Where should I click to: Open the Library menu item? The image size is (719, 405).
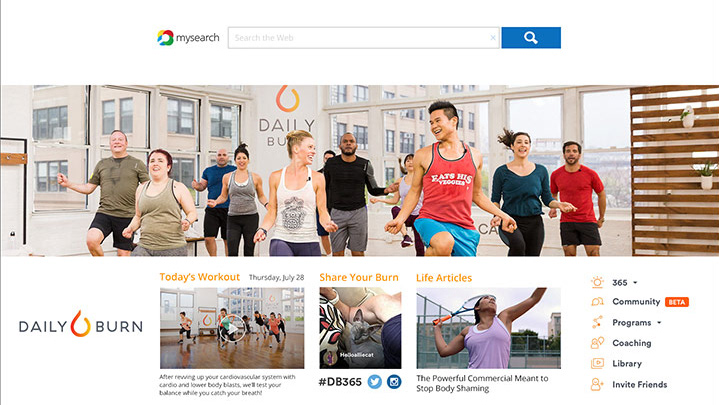(x=627, y=364)
